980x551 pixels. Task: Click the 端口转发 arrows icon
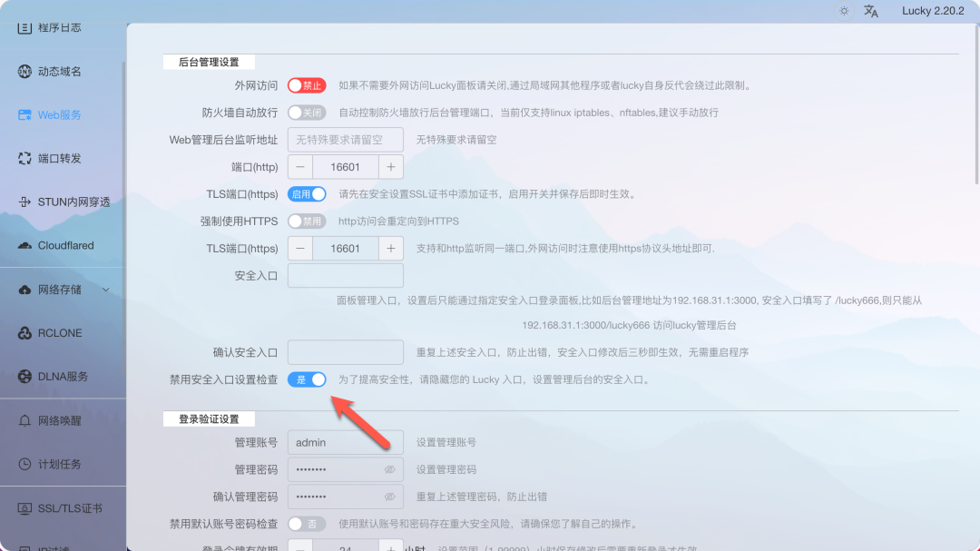pyautogui.click(x=24, y=158)
